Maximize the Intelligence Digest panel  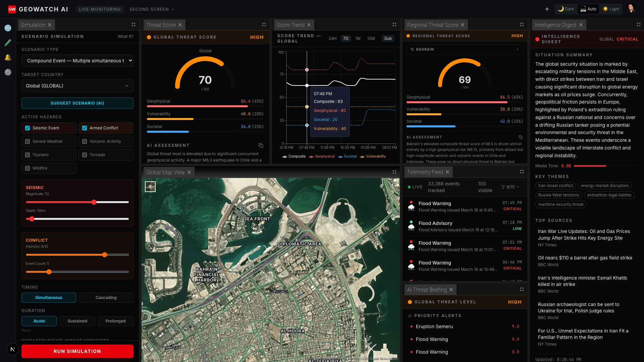(639, 25)
